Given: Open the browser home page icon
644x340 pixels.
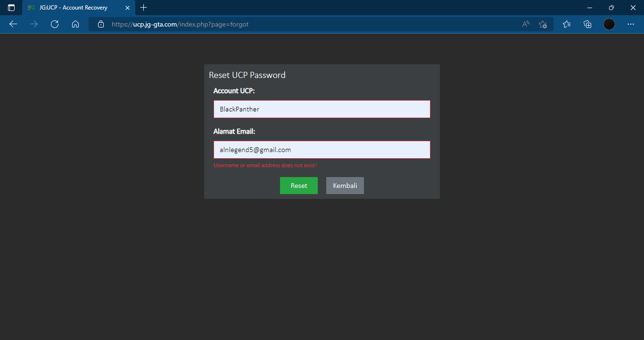Looking at the screenshot, I should 75,24.
